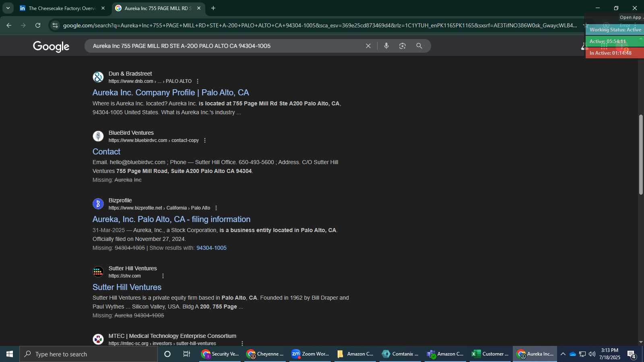Open BlueBird Ventures Contact result

click(x=106, y=152)
